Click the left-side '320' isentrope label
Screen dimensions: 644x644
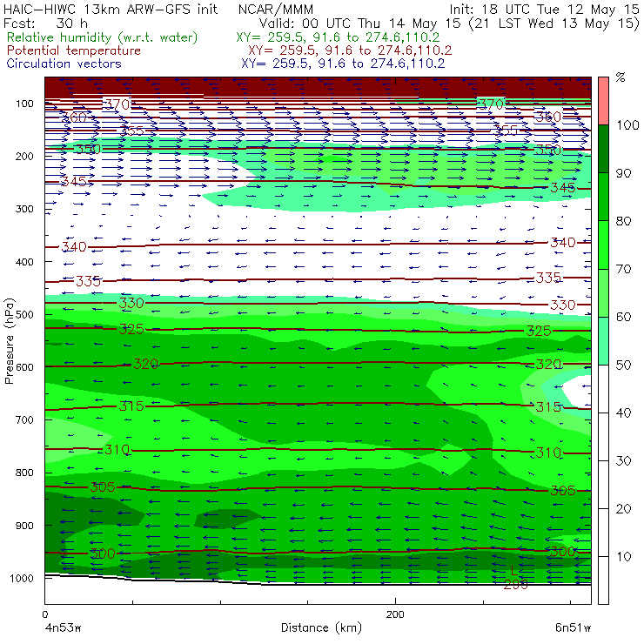pos(146,364)
